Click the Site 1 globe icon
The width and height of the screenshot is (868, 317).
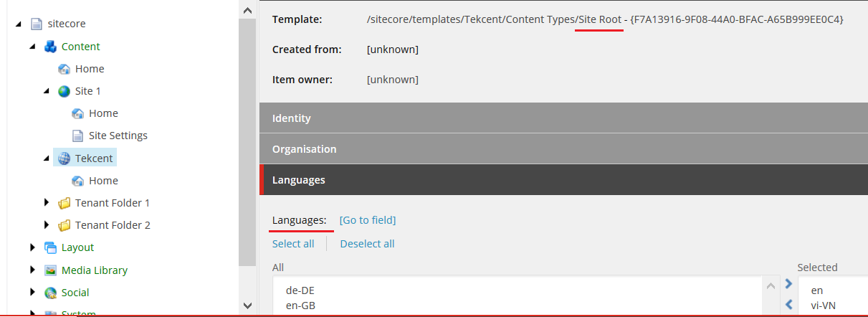pos(65,91)
